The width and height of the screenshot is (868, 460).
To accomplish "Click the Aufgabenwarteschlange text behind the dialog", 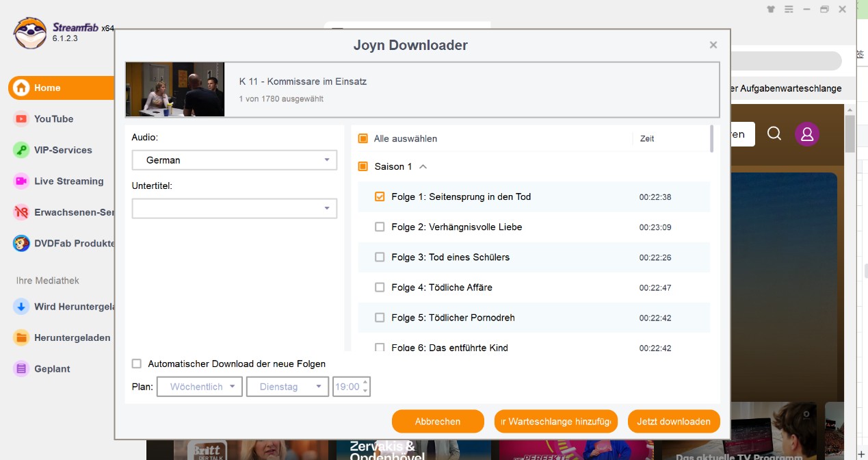I will (787, 88).
